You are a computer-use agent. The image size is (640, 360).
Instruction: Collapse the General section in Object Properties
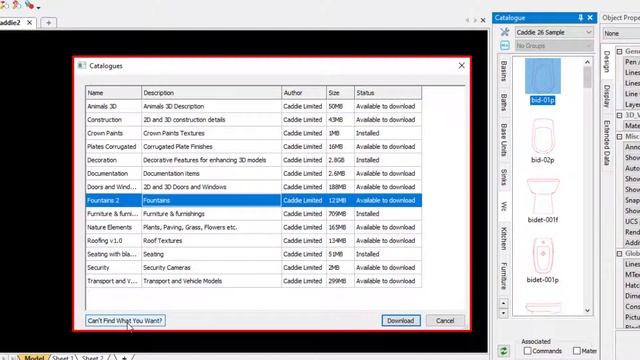(619, 51)
